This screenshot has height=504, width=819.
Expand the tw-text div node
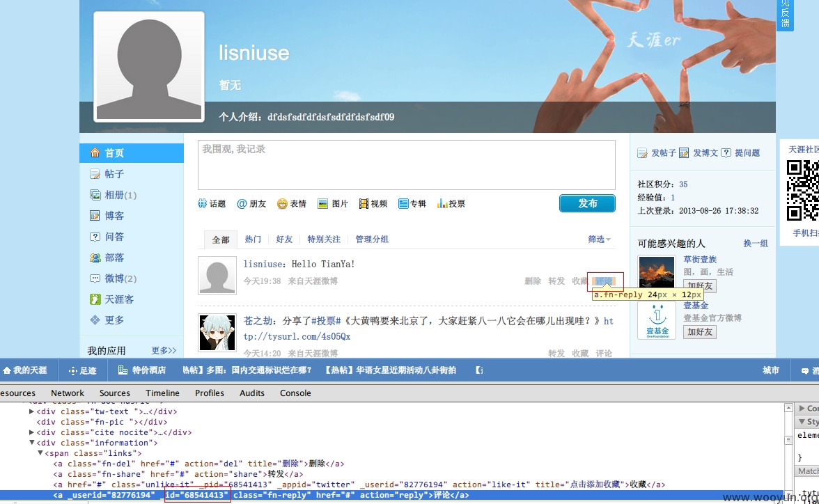point(32,411)
